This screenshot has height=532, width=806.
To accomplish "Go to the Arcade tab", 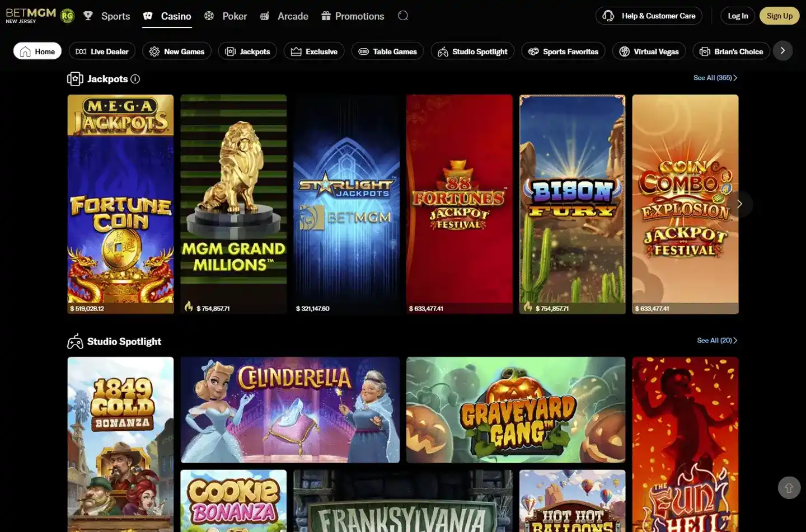I will [x=284, y=16].
